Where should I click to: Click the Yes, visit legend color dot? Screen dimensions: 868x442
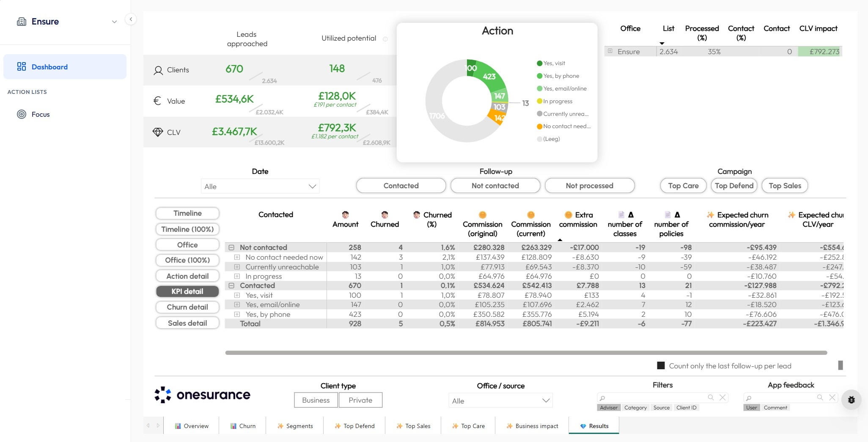(x=539, y=63)
